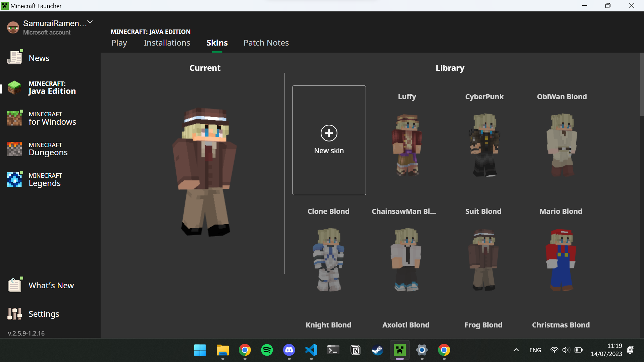This screenshot has height=362, width=644.
Task: Open the Wi-Fi network tray icon
Action: tap(554, 350)
